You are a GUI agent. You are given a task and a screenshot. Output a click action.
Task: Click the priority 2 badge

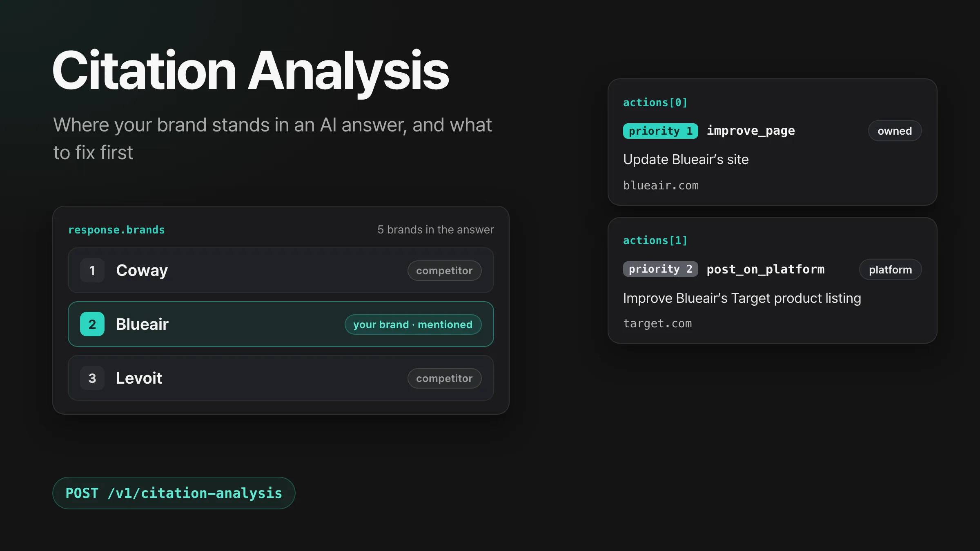[x=660, y=269]
